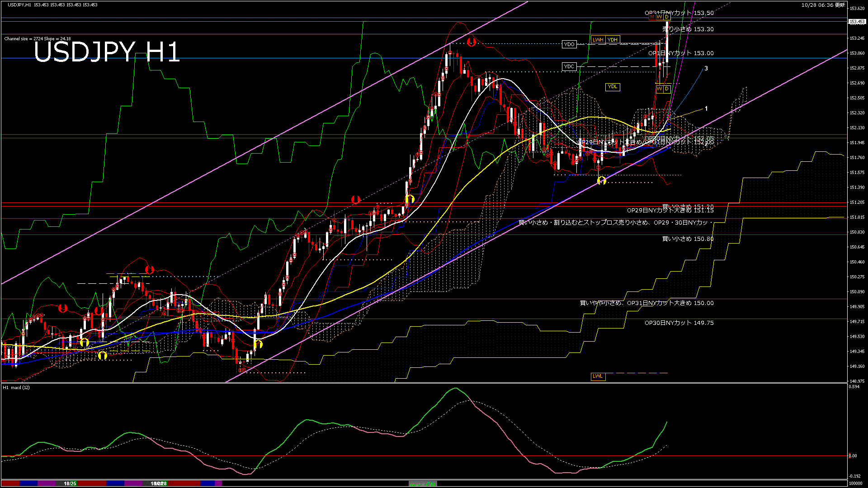Toggle the macd ON button
Screen dimensions: 868x488
[423, 483]
